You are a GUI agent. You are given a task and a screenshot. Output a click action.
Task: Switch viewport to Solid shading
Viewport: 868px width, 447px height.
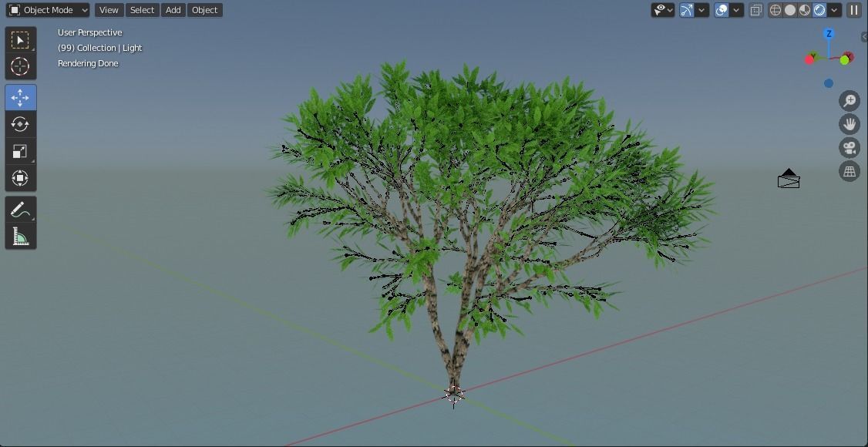[791, 9]
